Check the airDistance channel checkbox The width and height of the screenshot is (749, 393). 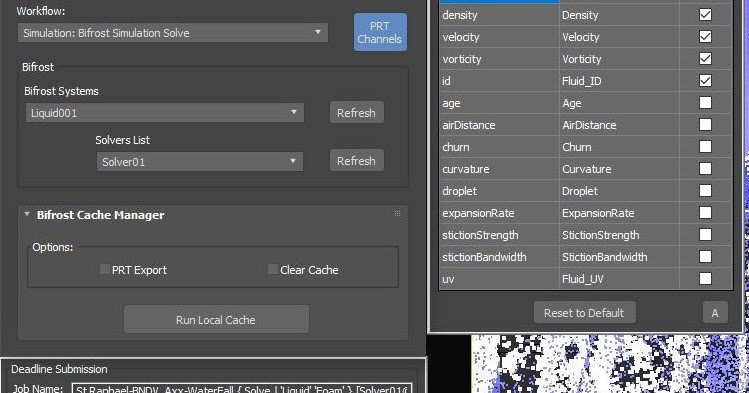tap(705, 125)
